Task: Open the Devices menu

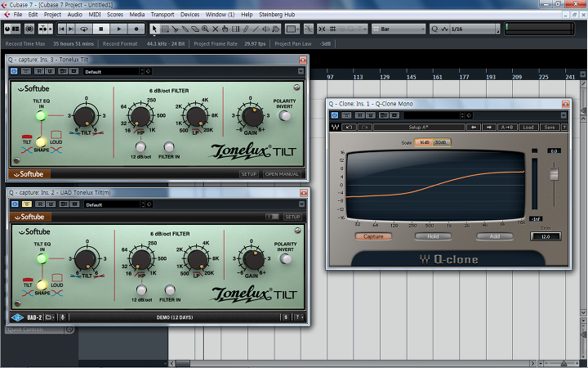Action: click(x=189, y=15)
